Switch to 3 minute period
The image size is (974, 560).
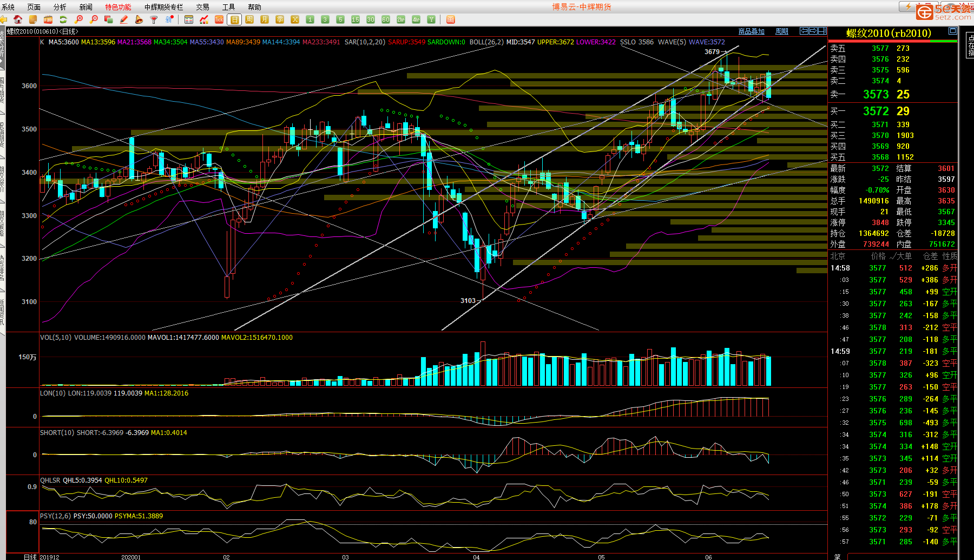coord(325,19)
